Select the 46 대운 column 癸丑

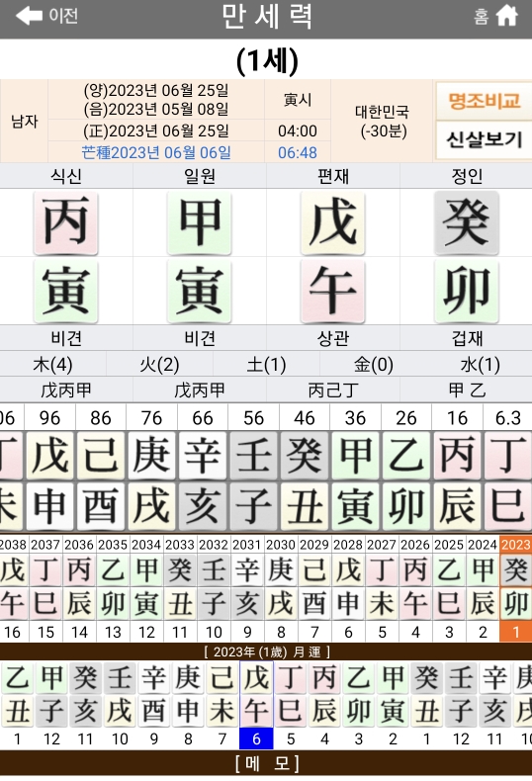(x=305, y=469)
